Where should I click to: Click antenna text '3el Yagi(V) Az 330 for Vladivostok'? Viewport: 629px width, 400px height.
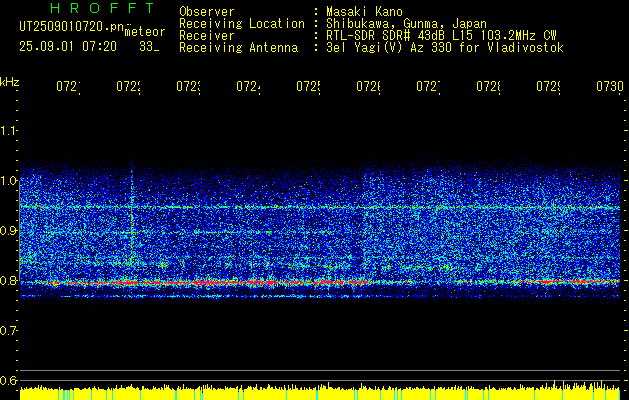pos(445,48)
